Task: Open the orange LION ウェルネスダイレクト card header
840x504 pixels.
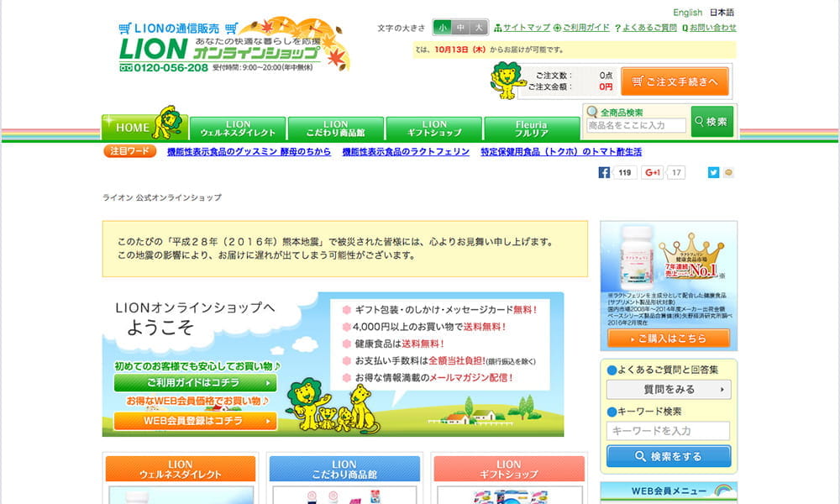Action: 181,470
